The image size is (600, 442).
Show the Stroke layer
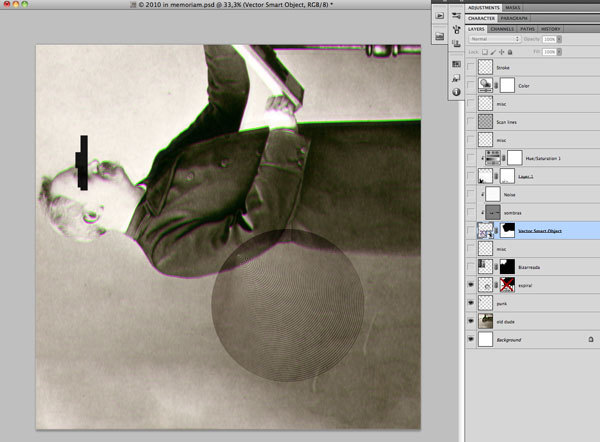pyautogui.click(x=471, y=67)
